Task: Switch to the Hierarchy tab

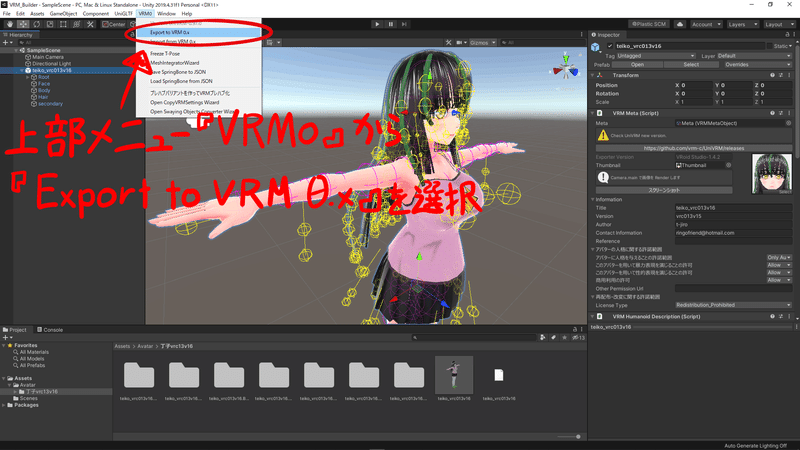Action: 18,35
